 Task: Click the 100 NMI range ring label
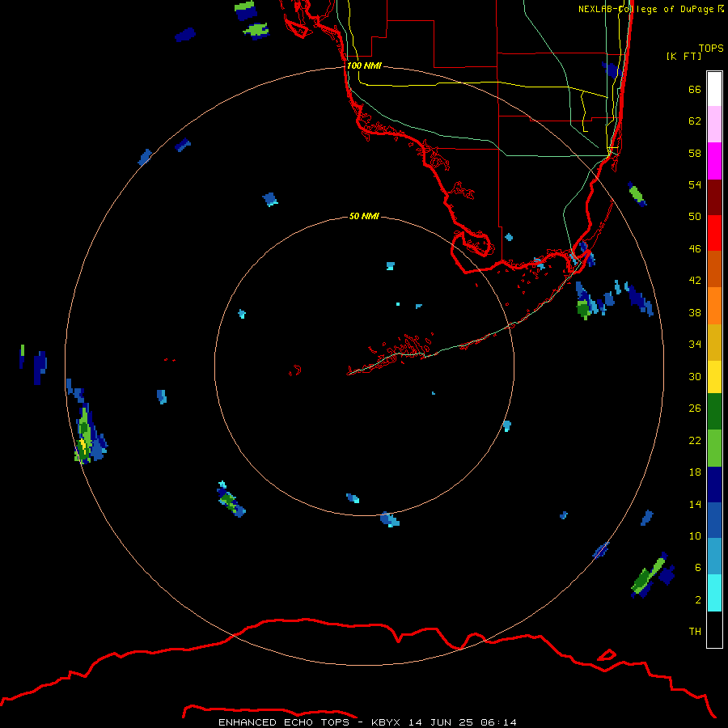coord(365,66)
